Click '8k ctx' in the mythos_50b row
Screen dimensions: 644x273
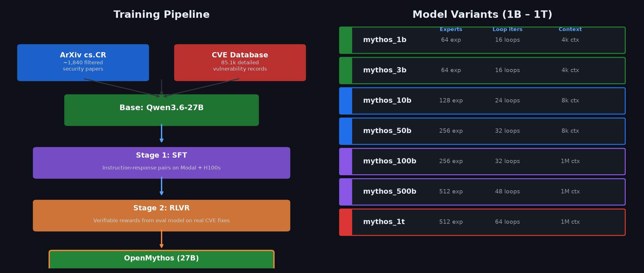tap(570, 131)
